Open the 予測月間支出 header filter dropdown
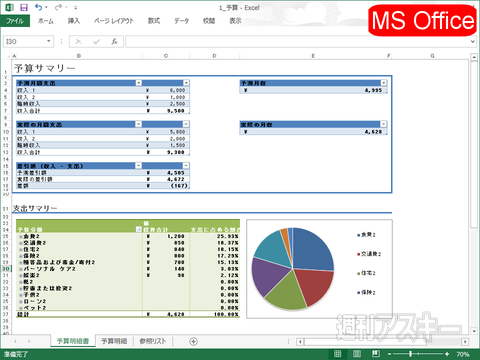 click(139, 83)
